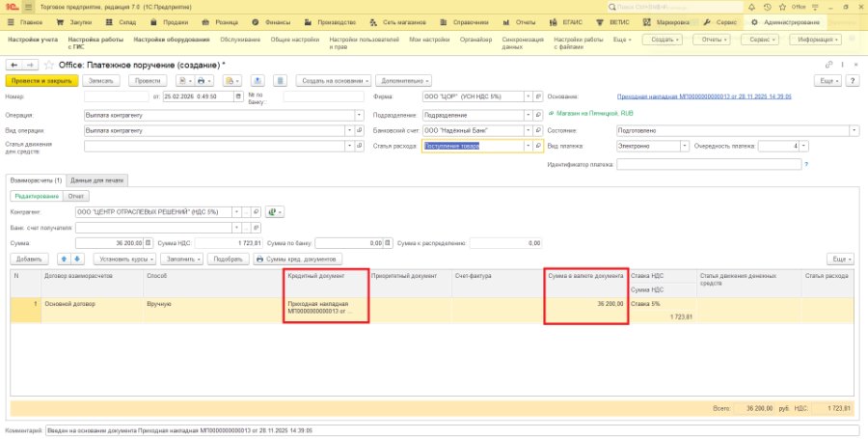This screenshot has height=439, width=868.
Task: Add document to favorites with star icon
Action: (x=49, y=66)
